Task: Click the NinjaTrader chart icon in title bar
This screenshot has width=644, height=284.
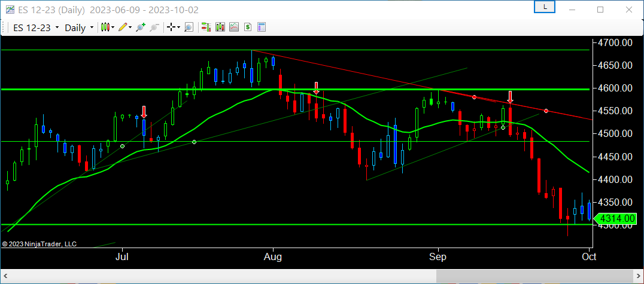Action: [10, 10]
